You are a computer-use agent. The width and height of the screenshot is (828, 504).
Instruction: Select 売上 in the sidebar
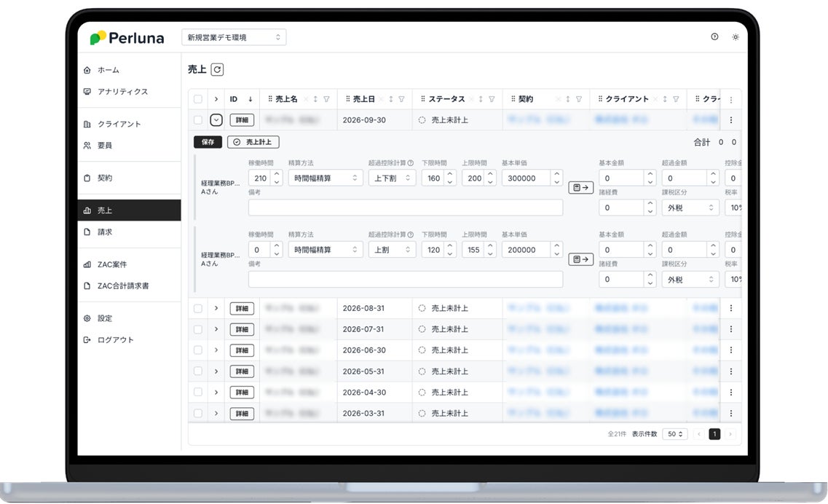129,210
